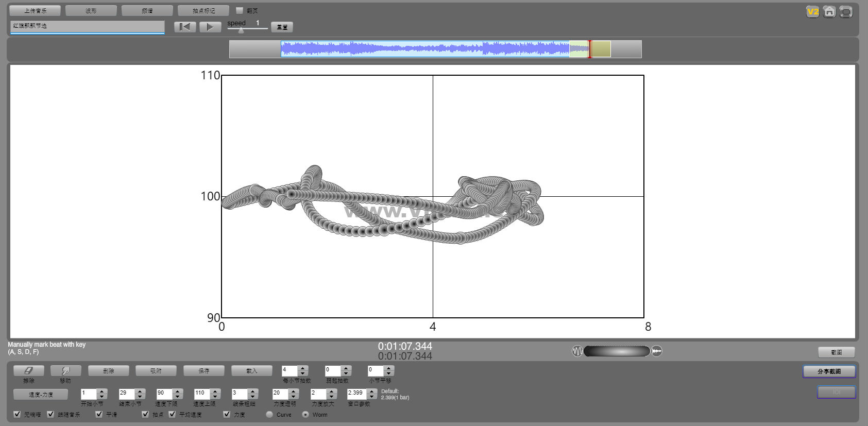Click the waveform zoom slider bar
This screenshot has width=868, height=426.
pyautogui.click(x=617, y=351)
